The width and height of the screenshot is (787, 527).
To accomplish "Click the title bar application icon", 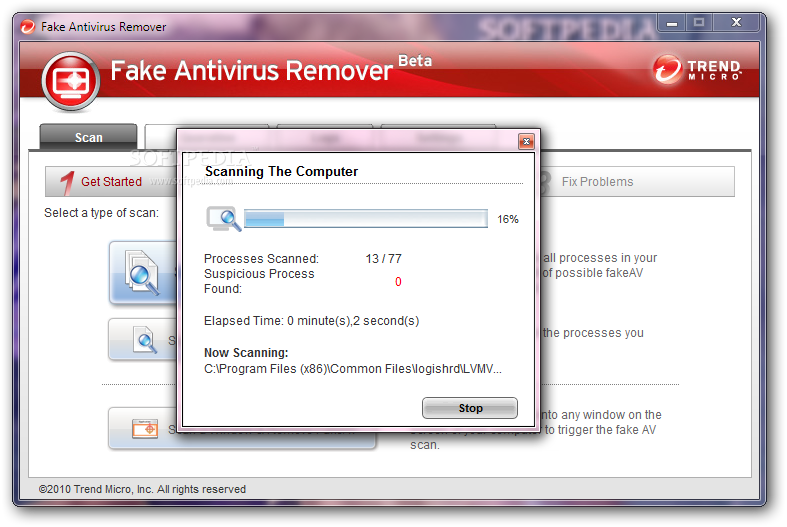I will click(x=28, y=27).
